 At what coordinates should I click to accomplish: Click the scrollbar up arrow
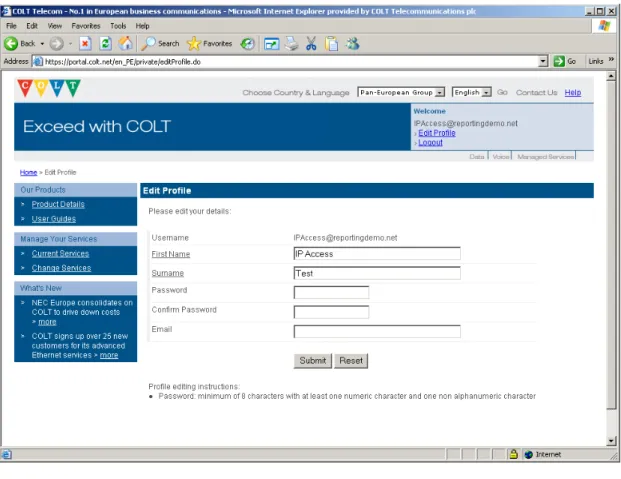tap(611, 75)
